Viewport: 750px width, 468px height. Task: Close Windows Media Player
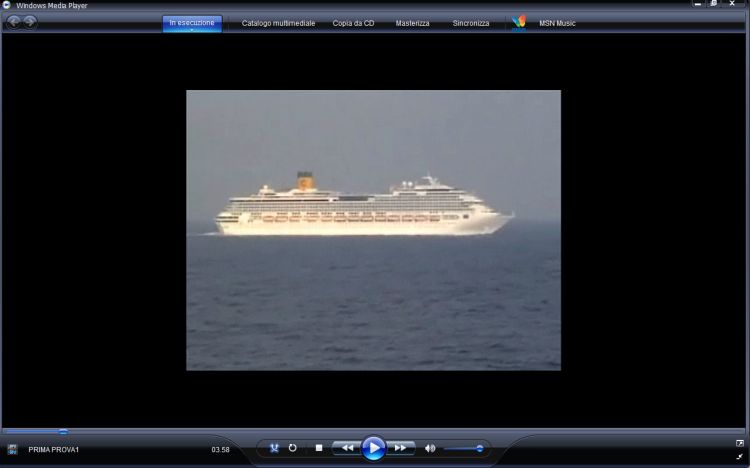[x=732, y=3]
